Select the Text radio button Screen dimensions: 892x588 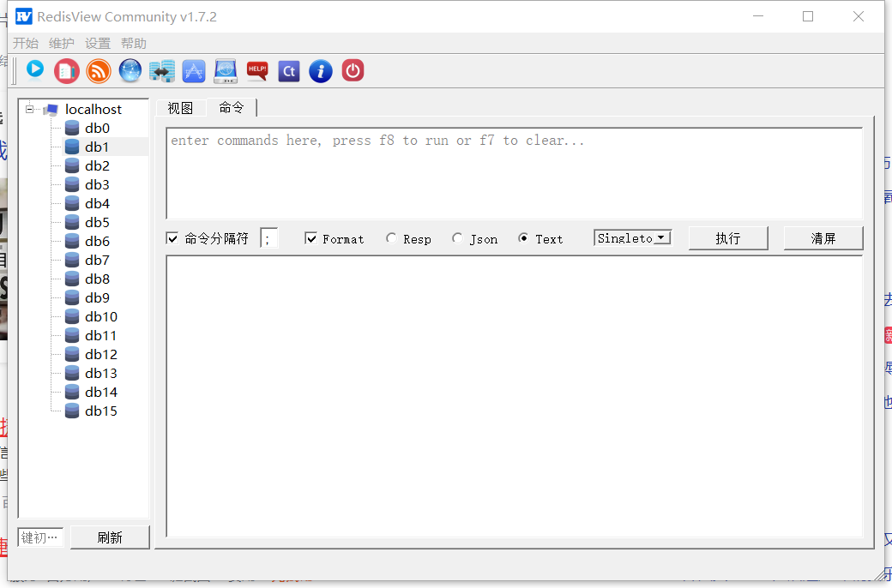point(523,238)
